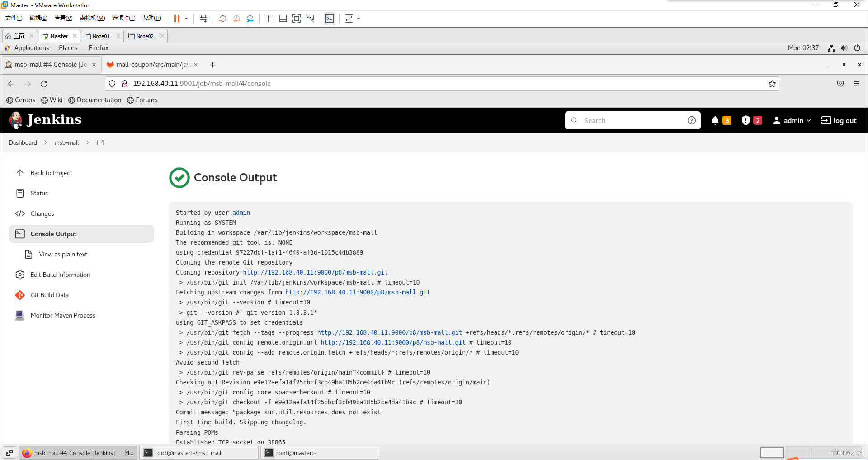The width and height of the screenshot is (868, 460).
Task: Switch to the Node01 VM tab
Action: 101,36
